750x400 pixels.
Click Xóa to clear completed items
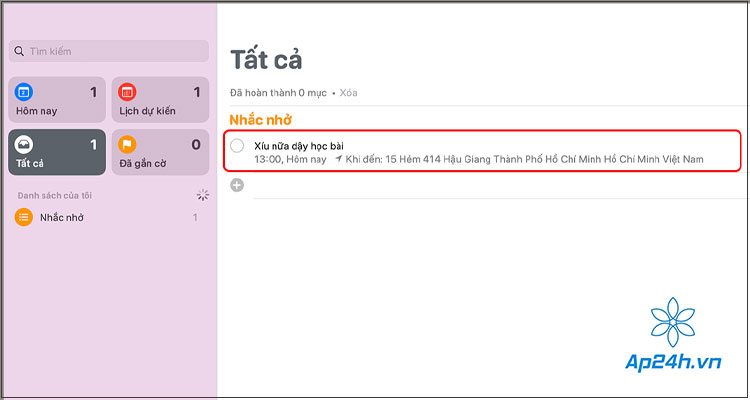[x=348, y=93]
